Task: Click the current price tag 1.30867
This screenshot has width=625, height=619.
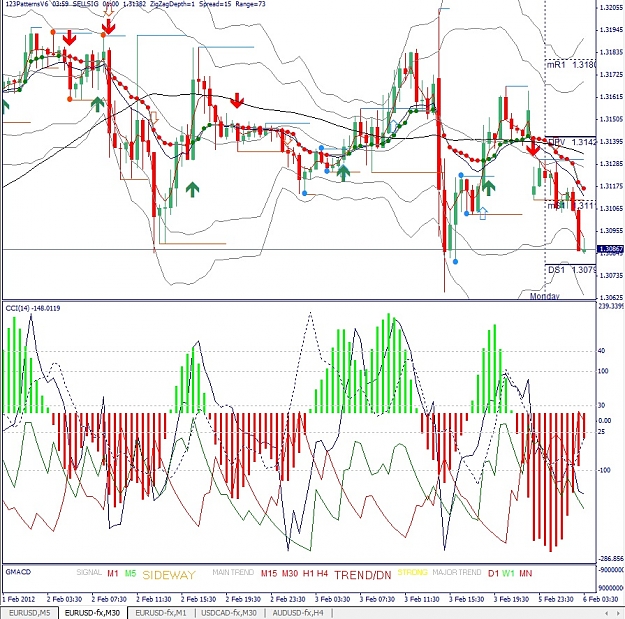Action: point(610,249)
